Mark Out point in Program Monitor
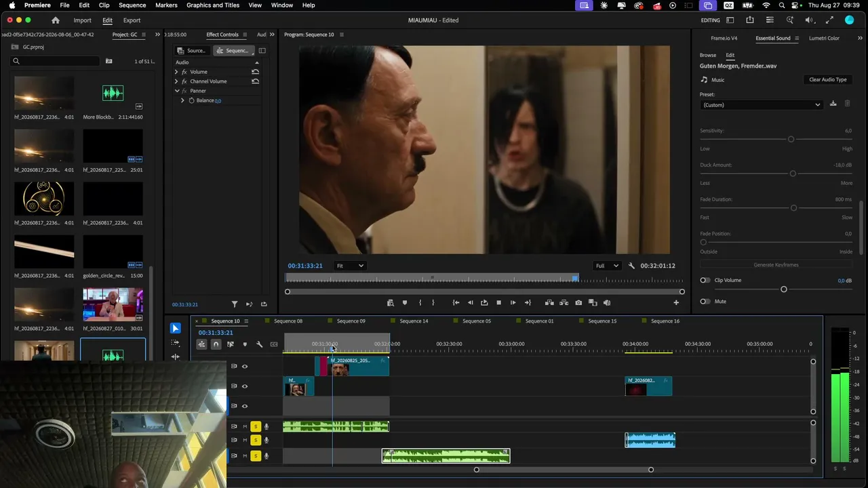The image size is (868, 488). 433,303
